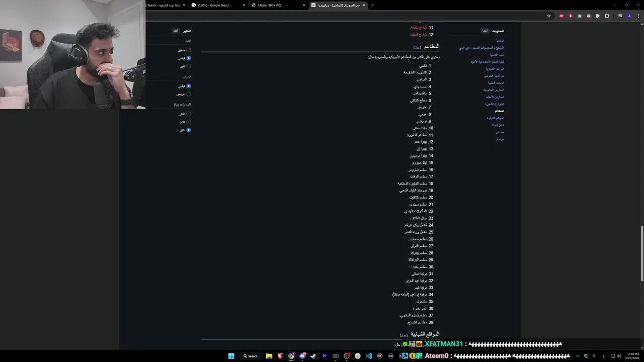Click the microphone icon in the system tray
Image resolution: width=644 pixels, height=362 pixels.
594,356
